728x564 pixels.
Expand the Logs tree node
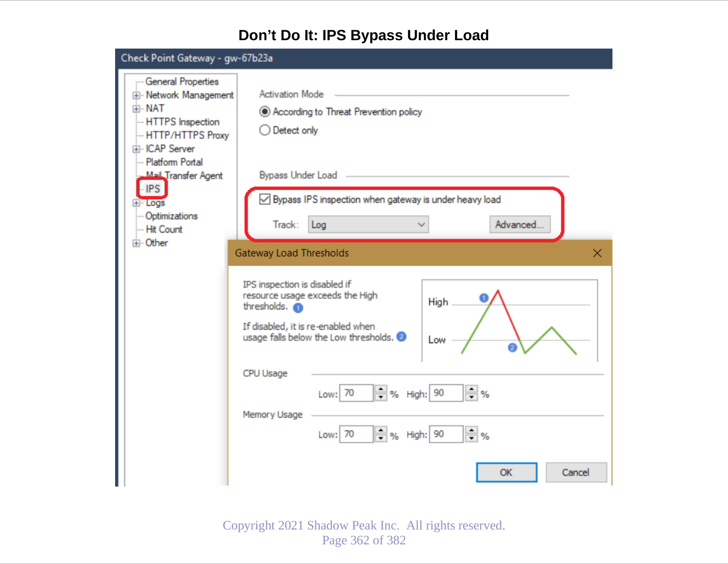(136, 203)
